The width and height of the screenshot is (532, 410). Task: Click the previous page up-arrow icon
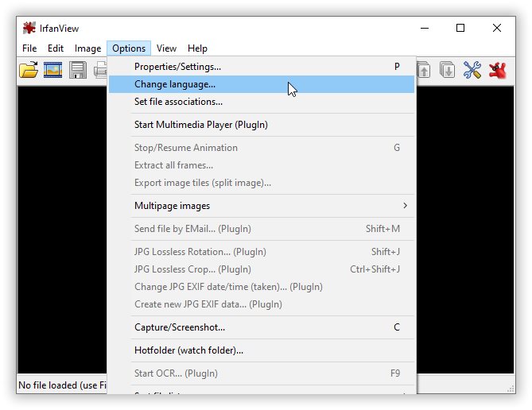click(x=425, y=70)
